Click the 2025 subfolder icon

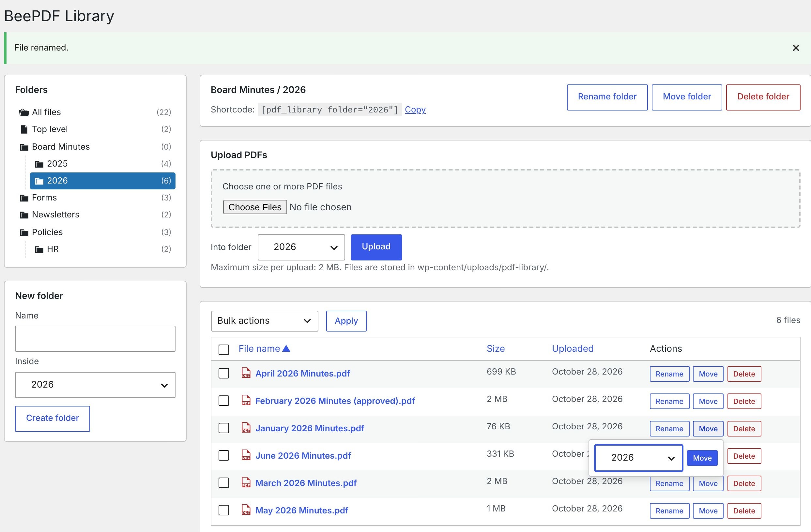tap(39, 164)
